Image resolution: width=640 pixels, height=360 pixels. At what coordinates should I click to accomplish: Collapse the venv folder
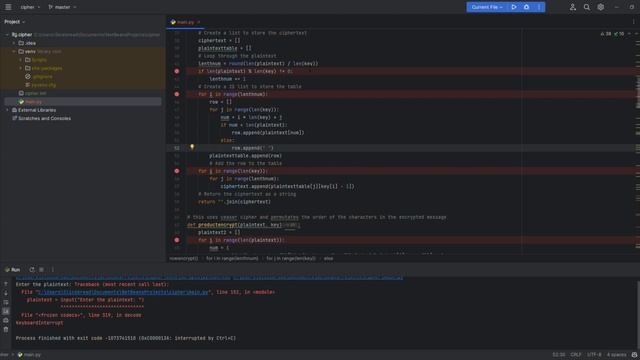pyautogui.click(x=14, y=51)
